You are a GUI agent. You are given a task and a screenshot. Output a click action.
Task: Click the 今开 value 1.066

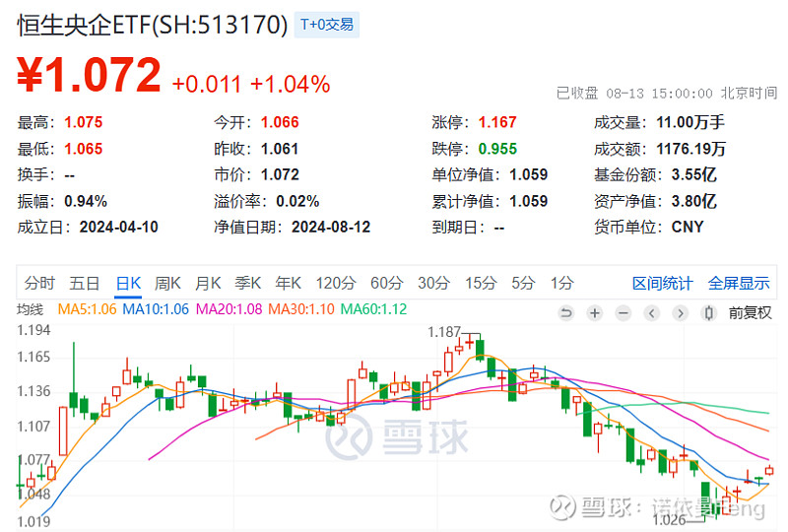pyautogui.click(x=280, y=122)
